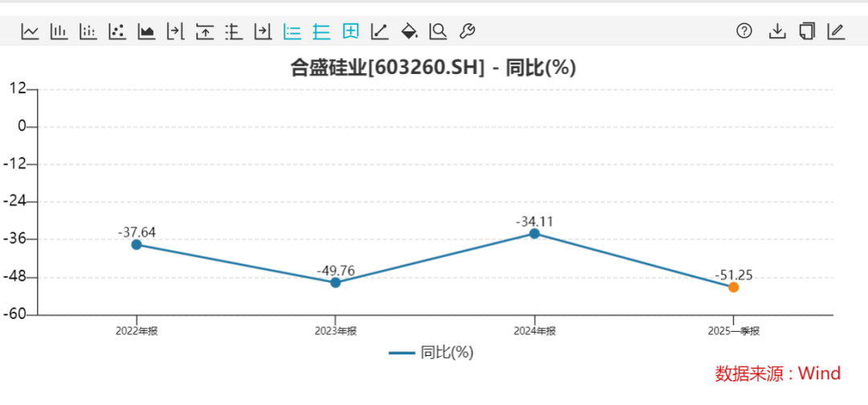This screenshot has height=405, width=868.
Task: Click the 2024年报 data point -34.11
Action: (x=534, y=234)
